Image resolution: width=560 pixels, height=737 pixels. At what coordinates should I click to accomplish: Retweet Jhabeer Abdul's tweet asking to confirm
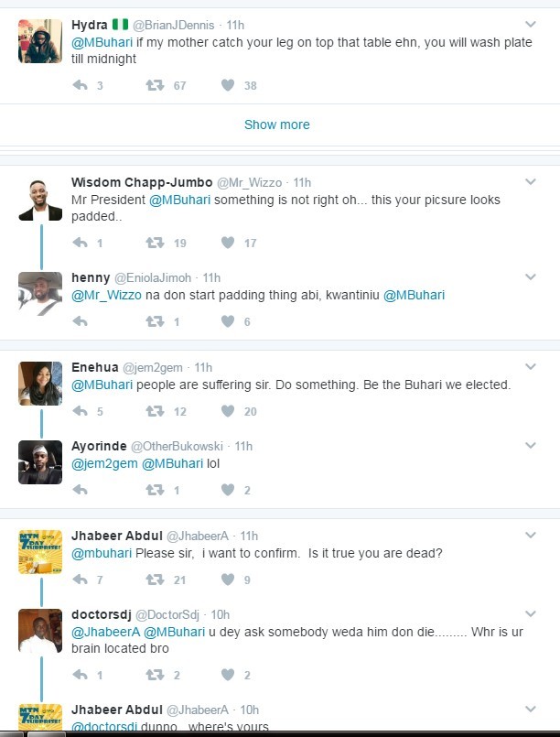click(x=155, y=580)
